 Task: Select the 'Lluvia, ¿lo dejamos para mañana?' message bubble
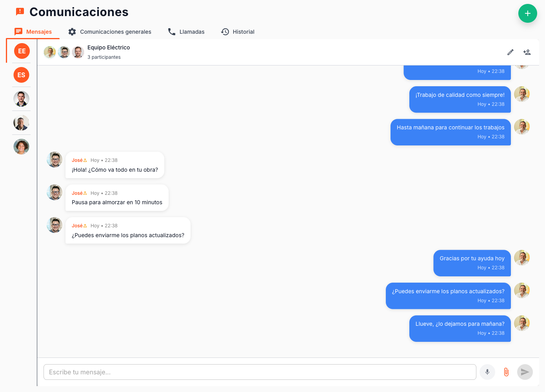pyautogui.click(x=460, y=328)
